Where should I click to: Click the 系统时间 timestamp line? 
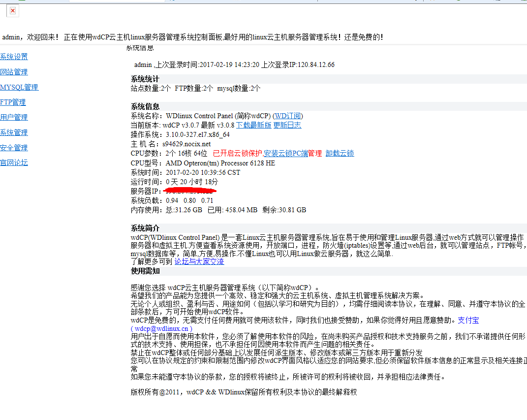point(186,172)
